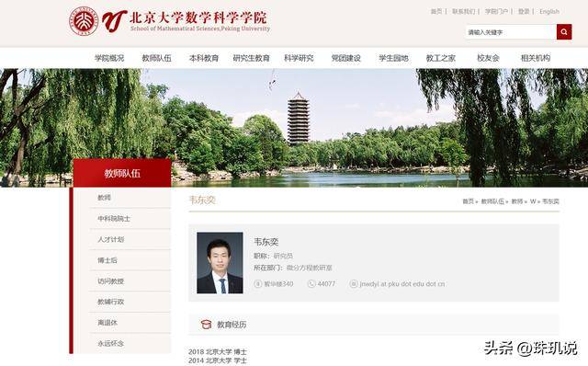This screenshot has height=366, width=588.
Task: Click the phone number 44077
Action: [327, 284]
